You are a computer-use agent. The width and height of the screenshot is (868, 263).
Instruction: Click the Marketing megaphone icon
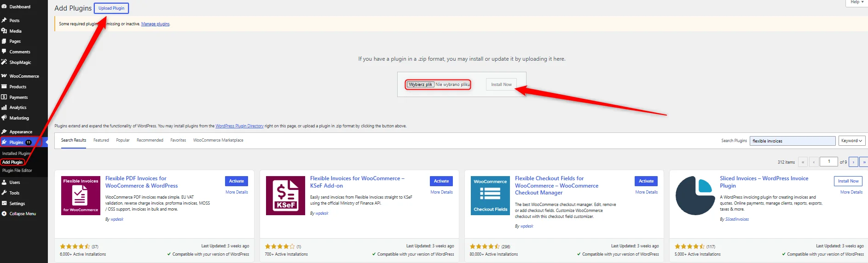point(4,118)
